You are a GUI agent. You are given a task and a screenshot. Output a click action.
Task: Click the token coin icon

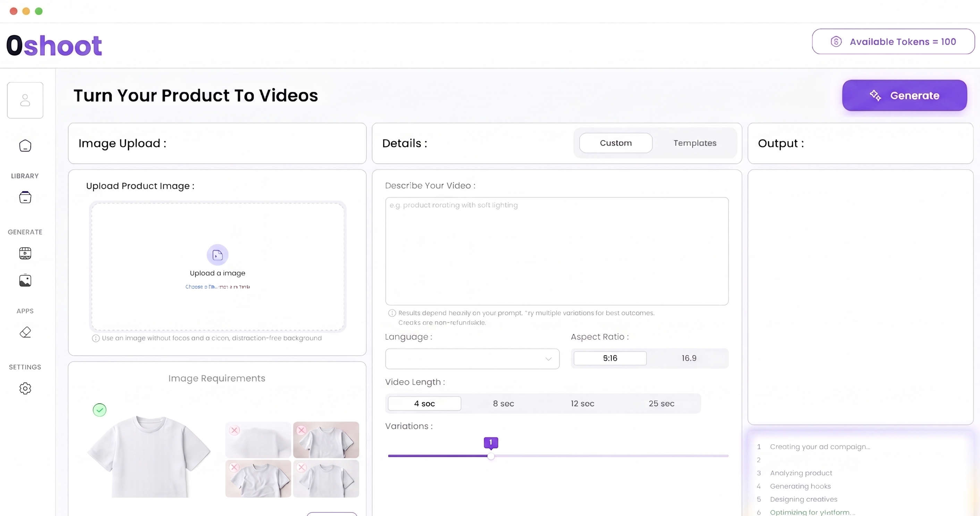tap(836, 42)
